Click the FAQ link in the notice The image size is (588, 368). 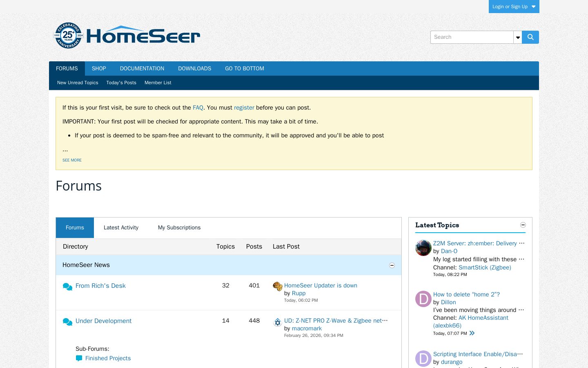(198, 108)
